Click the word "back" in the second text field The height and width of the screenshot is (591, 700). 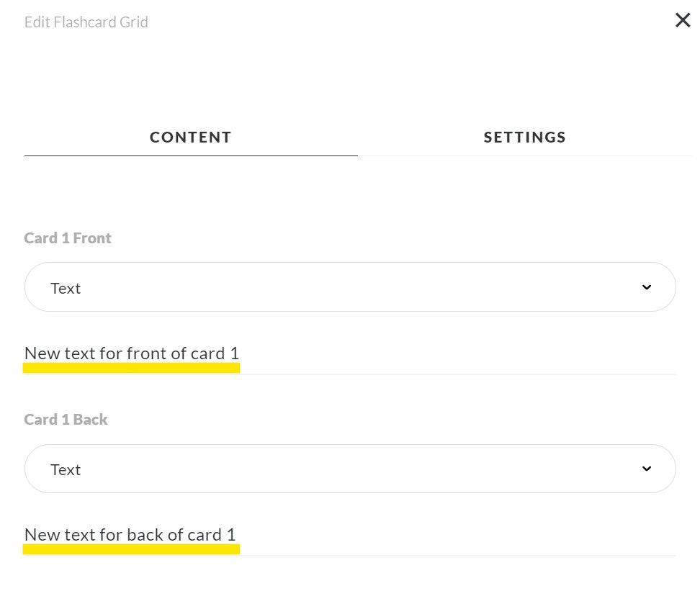pos(145,535)
